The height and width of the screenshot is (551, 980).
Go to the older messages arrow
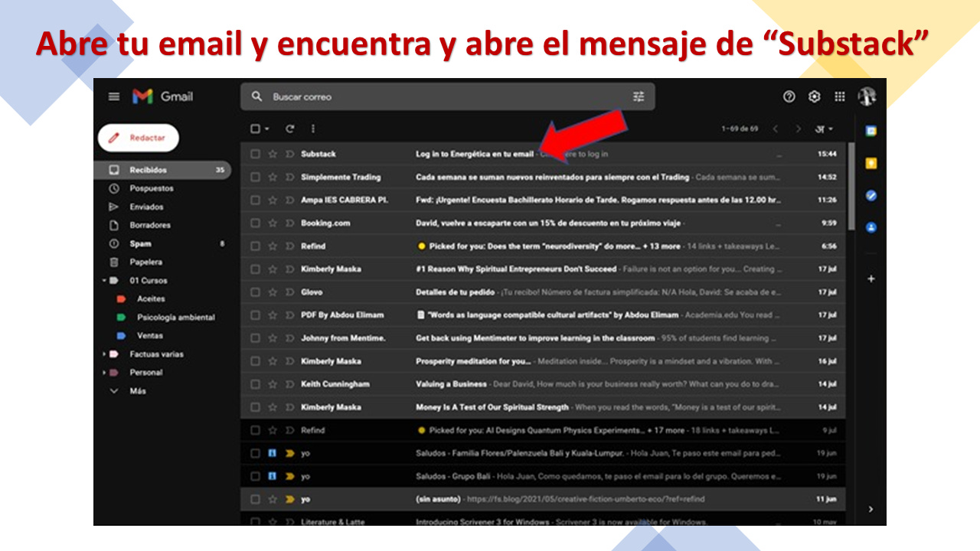pyautogui.click(x=798, y=129)
